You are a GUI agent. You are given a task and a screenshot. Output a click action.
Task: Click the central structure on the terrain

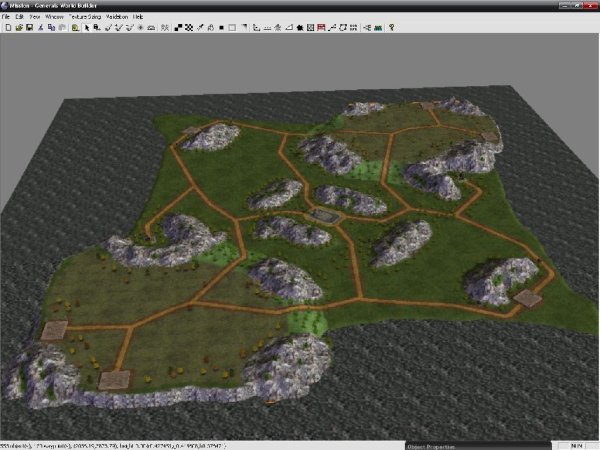click(x=325, y=214)
